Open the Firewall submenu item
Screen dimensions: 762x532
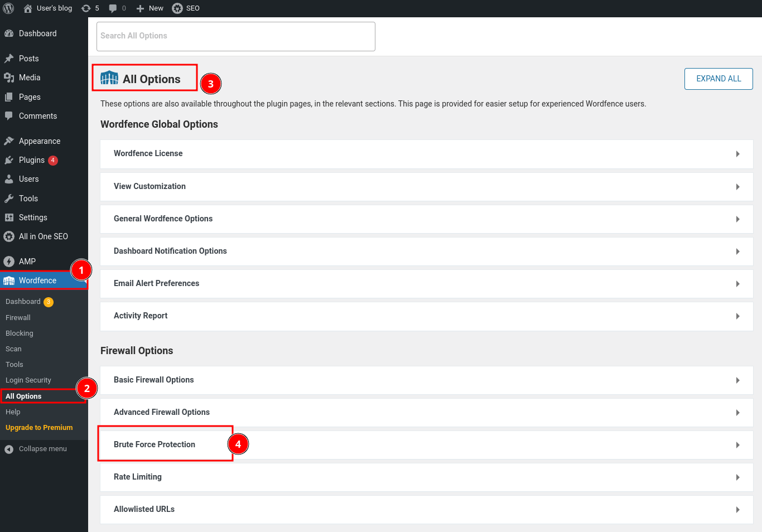coord(18,318)
